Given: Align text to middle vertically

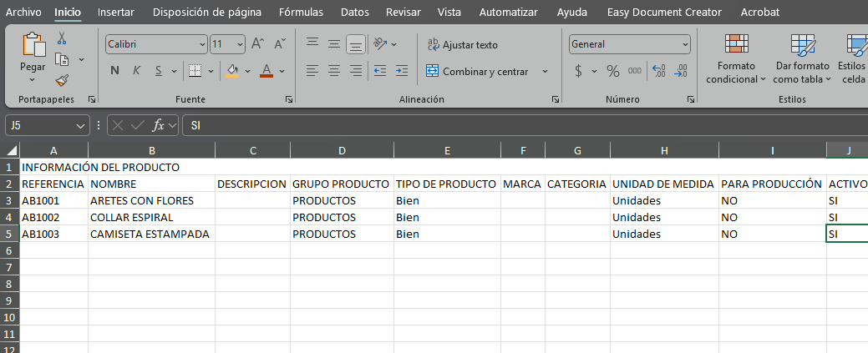Looking at the screenshot, I should click(x=334, y=43).
